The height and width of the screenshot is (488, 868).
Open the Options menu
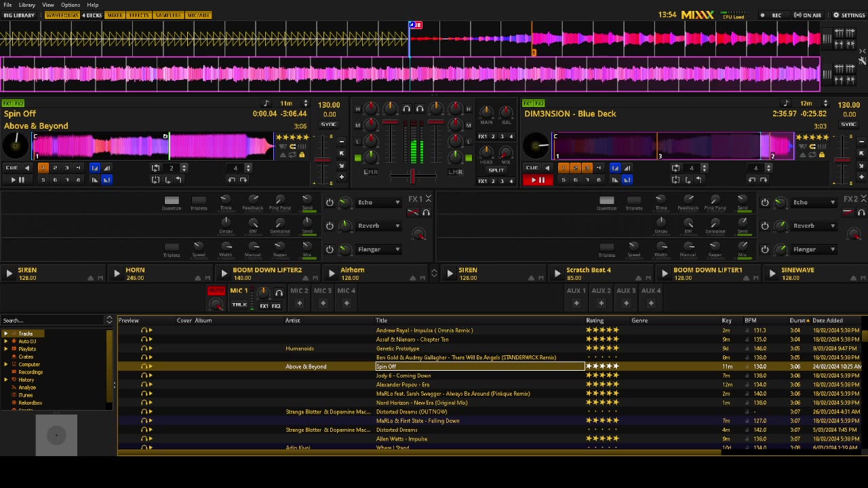[x=71, y=5]
